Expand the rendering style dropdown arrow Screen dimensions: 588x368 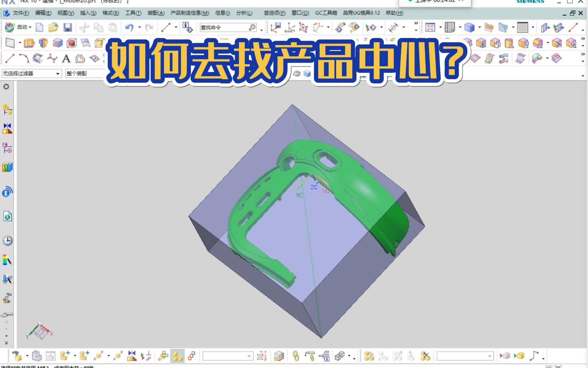(x=479, y=27)
